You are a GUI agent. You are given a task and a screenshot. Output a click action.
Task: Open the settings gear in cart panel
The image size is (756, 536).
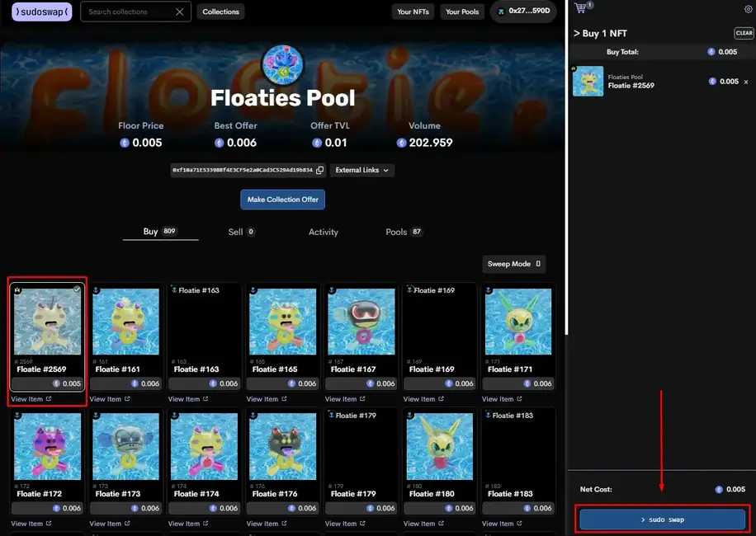tap(748, 9)
